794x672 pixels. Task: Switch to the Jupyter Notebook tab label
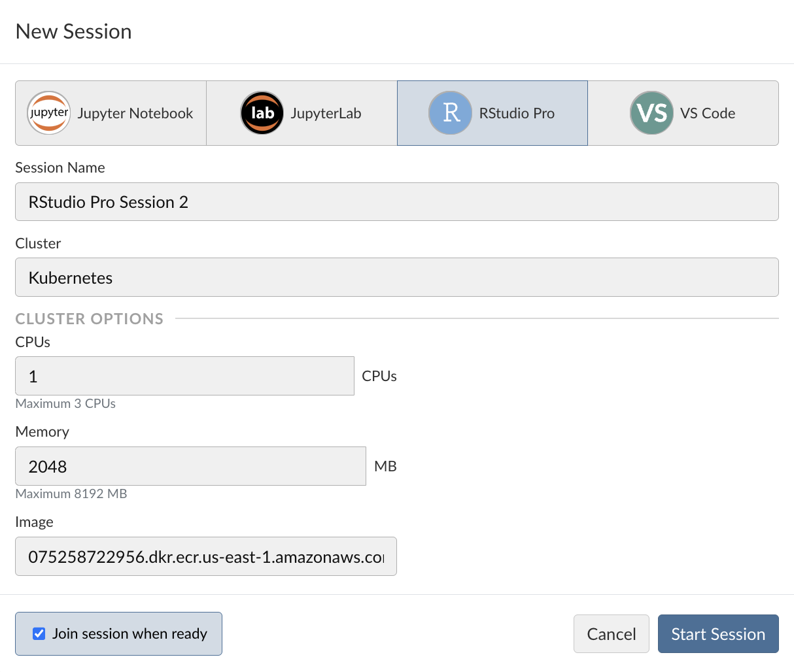click(x=135, y=113)
